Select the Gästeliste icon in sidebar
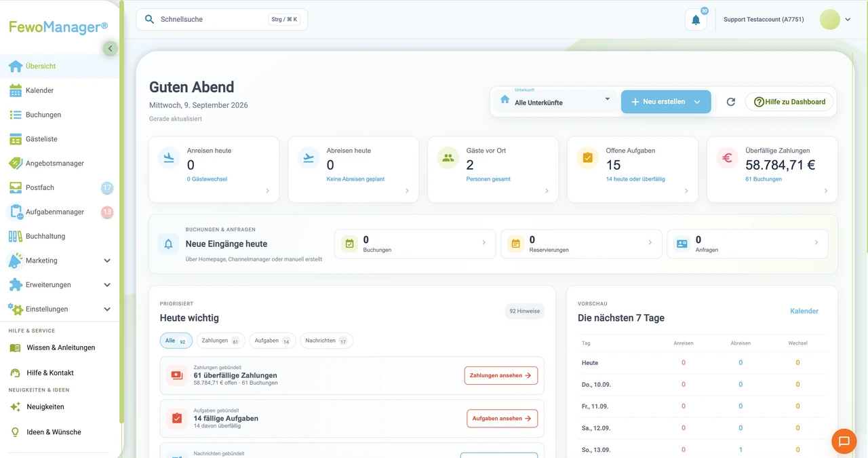868x458 pixels. (x=15, y=139)
